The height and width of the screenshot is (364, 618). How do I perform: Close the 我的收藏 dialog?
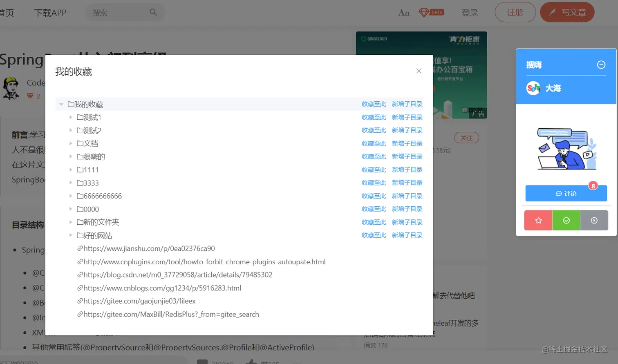(x=419, y=71)
